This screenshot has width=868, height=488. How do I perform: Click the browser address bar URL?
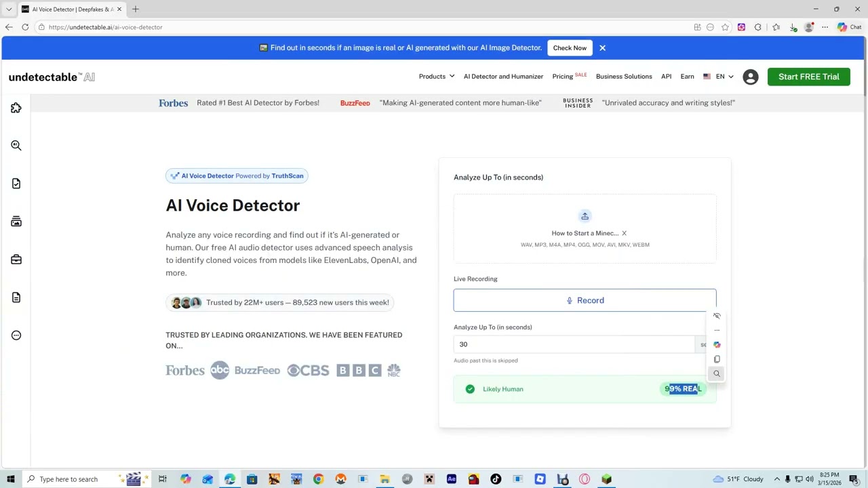point(105,27)
